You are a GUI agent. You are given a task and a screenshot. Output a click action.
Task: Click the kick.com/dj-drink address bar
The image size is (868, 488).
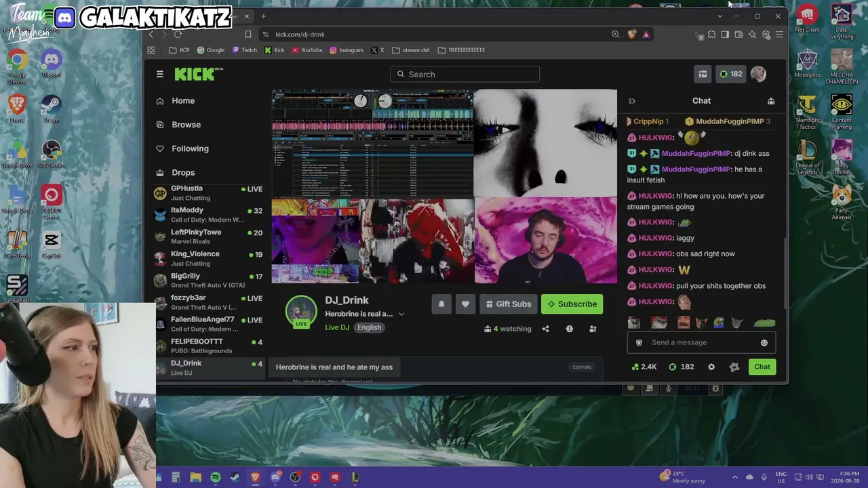pyautogui.click(x=434, y=35)
